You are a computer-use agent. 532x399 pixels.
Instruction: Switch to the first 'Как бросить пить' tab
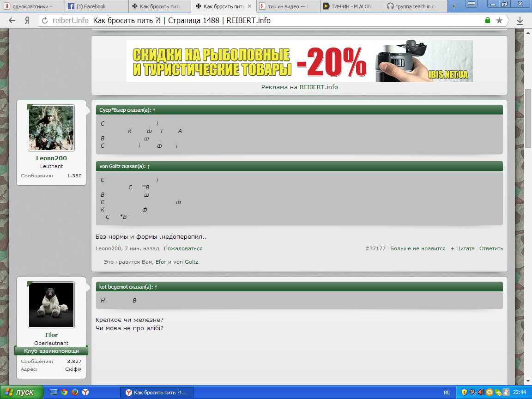(160, 6)
